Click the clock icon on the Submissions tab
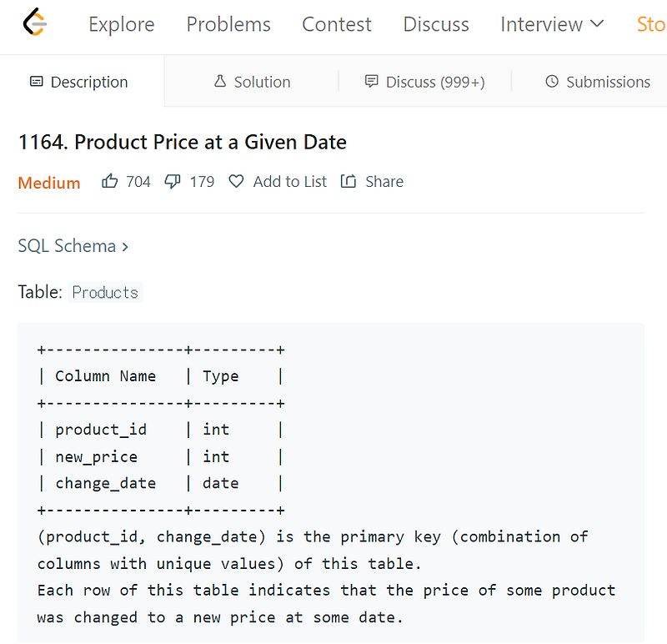Screen dimensions: 667x644 pyautogui.click(x=552, y=81)
